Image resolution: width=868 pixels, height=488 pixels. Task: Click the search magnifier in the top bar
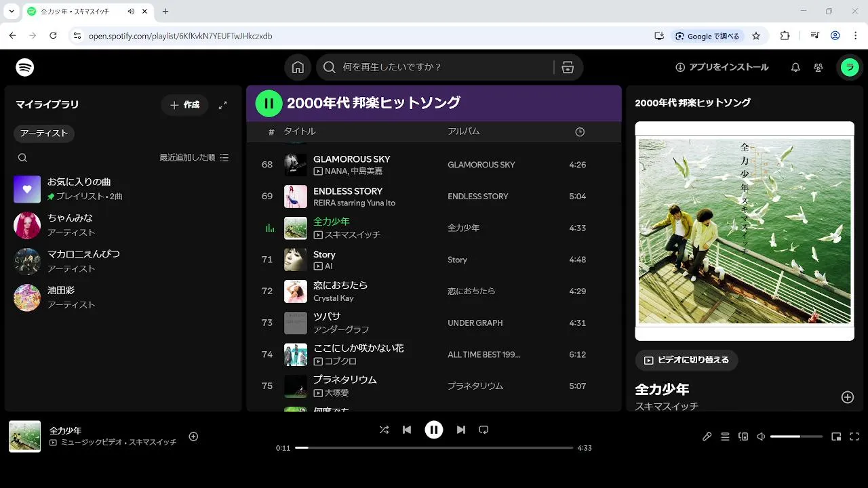tap(330, 67)
